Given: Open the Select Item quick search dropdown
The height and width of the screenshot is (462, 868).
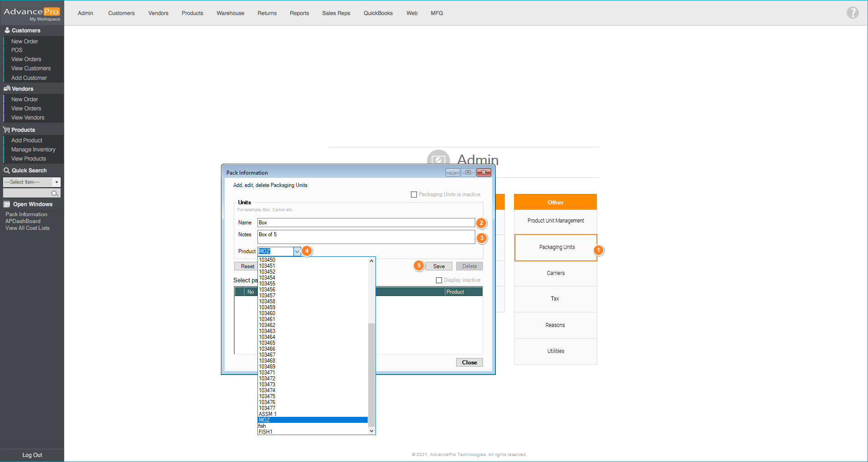Looking at the screenshot, I should click(56, 182).
